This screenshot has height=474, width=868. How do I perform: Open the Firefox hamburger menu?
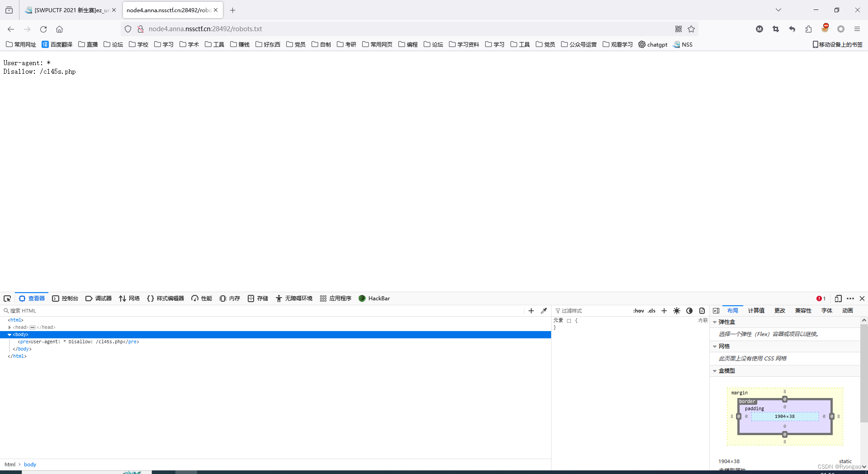857,29
